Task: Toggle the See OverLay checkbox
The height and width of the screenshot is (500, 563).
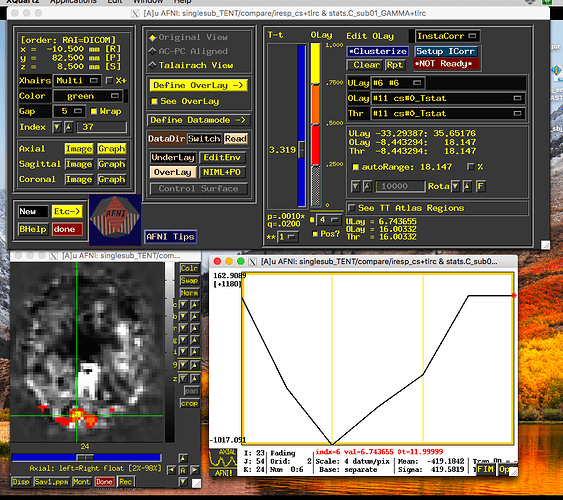Action: pyautogui.click(x=154, y=102)
